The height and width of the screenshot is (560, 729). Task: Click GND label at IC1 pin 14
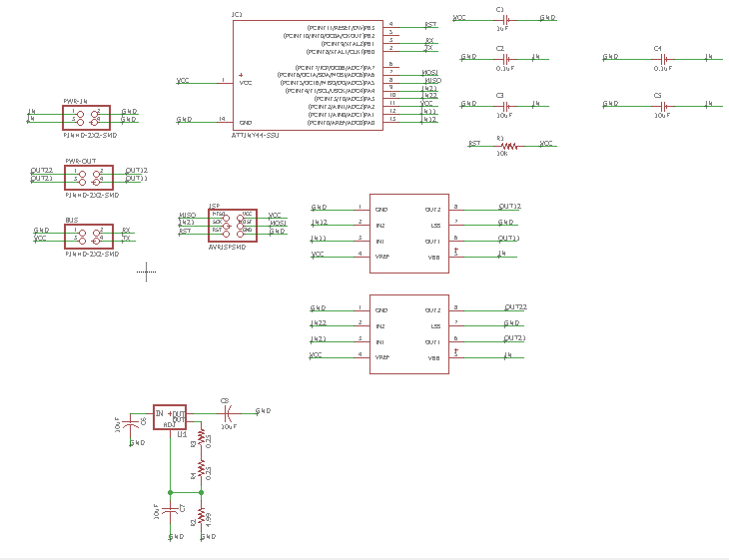pyautogui.click(x=184, y=120)
